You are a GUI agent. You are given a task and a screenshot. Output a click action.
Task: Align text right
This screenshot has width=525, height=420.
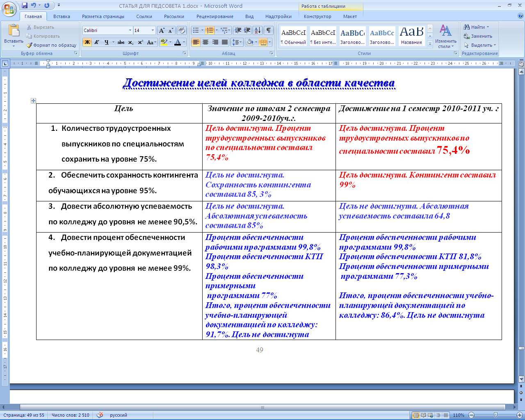pyautogui.click(x=215, y=42)
